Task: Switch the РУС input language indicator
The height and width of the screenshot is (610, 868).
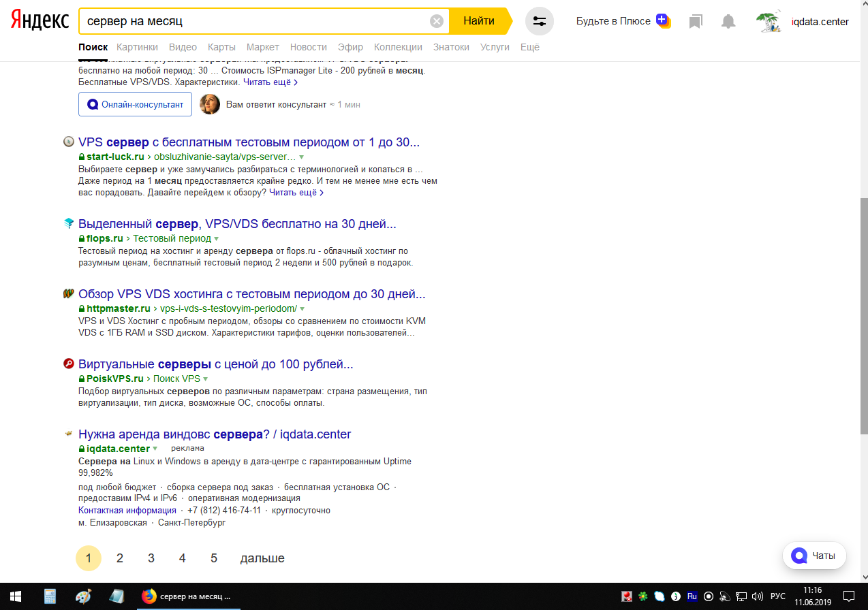Action: pos(778,596)
